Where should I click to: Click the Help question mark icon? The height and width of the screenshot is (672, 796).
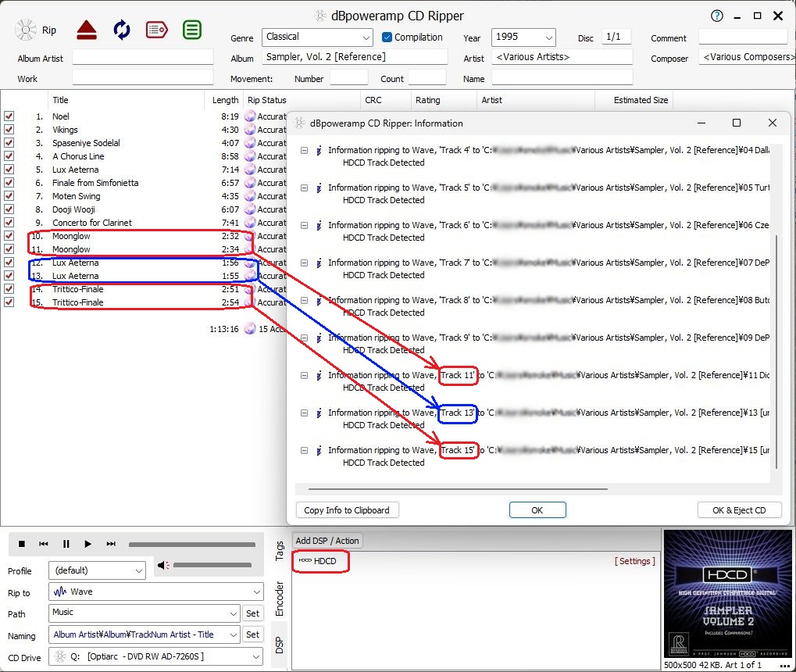(x=717, y=16)
